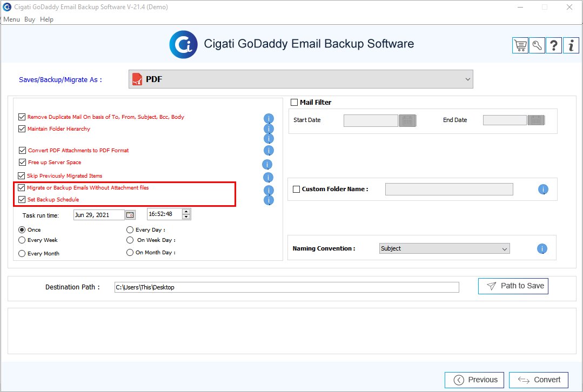Select the Every Week radio button
Image resolution: width=583 pixels, height=392 pixels.
(x=22, y=240)
